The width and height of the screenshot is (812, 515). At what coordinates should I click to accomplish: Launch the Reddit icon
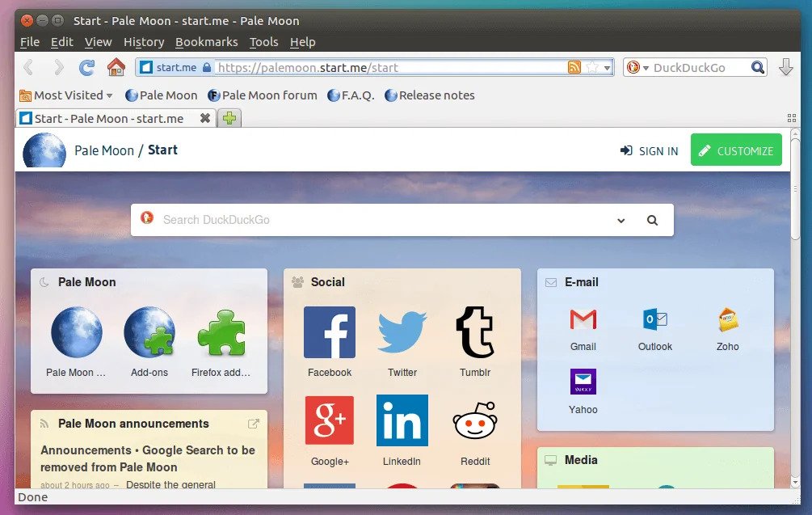pos(474,420)
